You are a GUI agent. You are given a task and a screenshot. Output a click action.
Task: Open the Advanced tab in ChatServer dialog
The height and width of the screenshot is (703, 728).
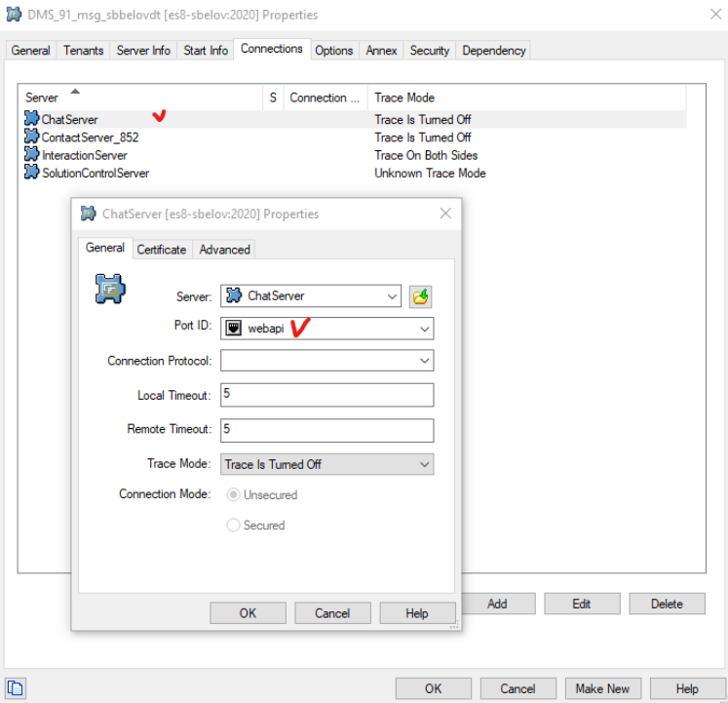click(225, 250)
